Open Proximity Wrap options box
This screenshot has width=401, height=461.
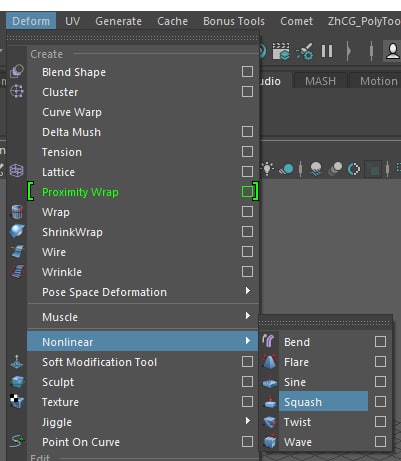pos(247,192)
